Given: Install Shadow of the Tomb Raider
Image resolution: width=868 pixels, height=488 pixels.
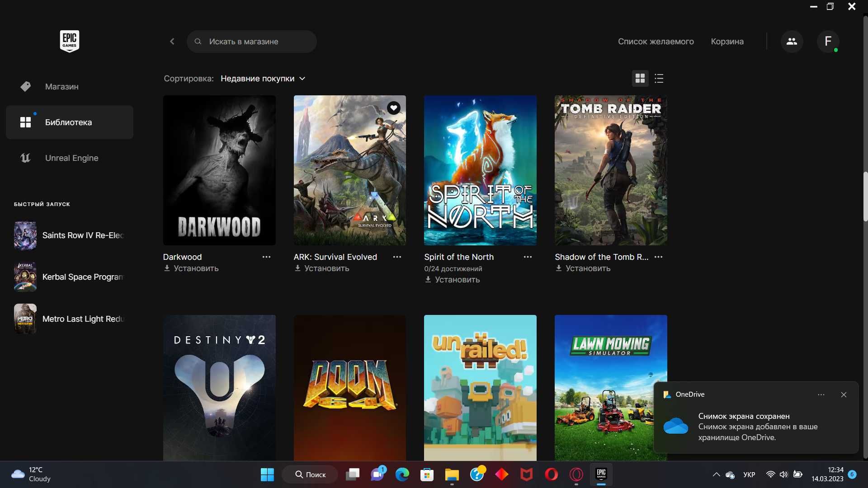Looking at the screenshot, I should [583, 268].
